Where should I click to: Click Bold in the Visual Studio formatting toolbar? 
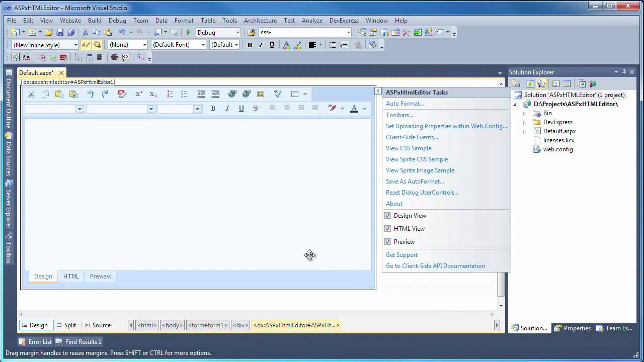click(x=250, y=45)
